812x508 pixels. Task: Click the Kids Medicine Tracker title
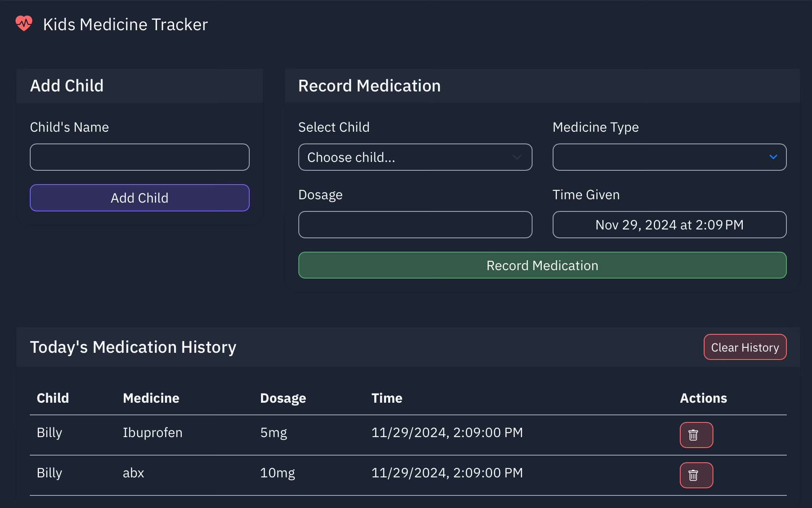[x=125, y=24]
